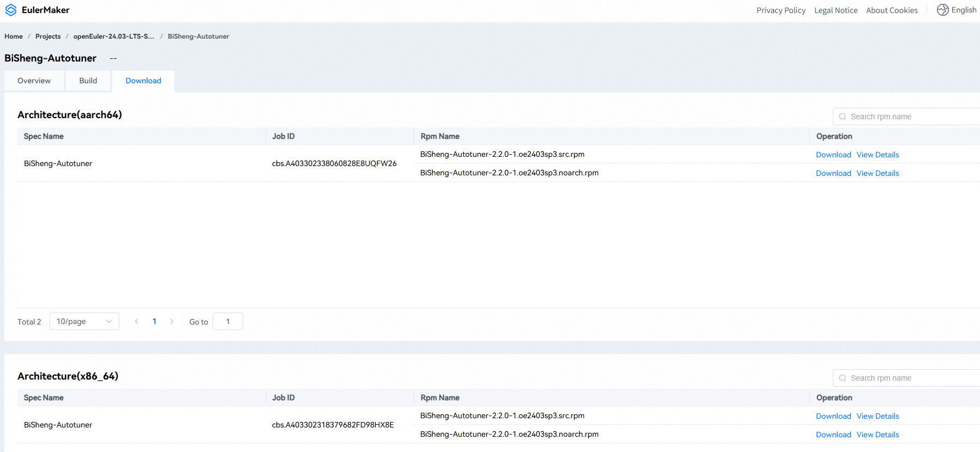Download x86_64 noarch.rpm package
Screen dimensions: 980x452
point(833,435)
